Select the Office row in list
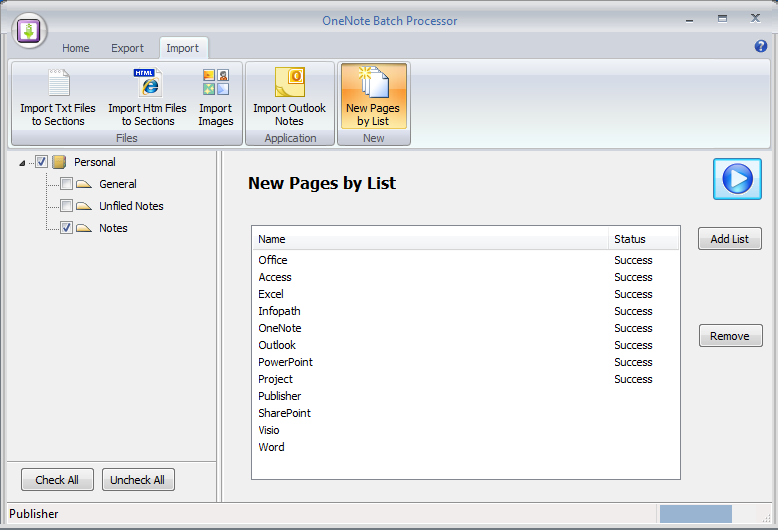Screen dimensions: 778x530 click(x=465, y=260)
